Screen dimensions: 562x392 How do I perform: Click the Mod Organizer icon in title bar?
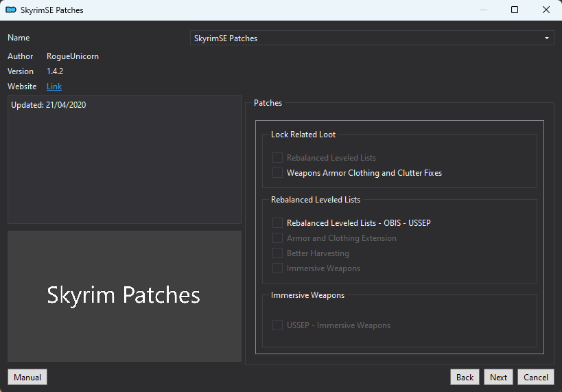11,10
